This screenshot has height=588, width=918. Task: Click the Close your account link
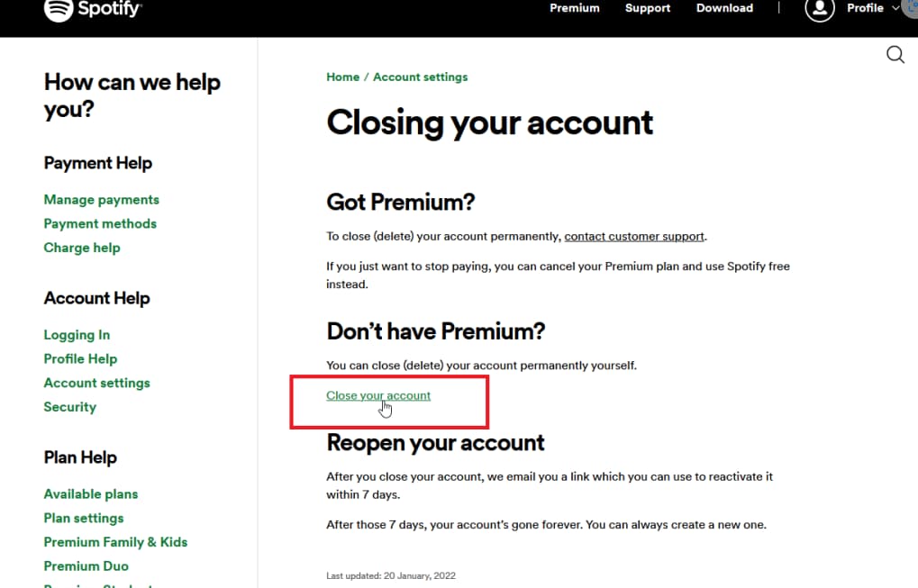378,395
